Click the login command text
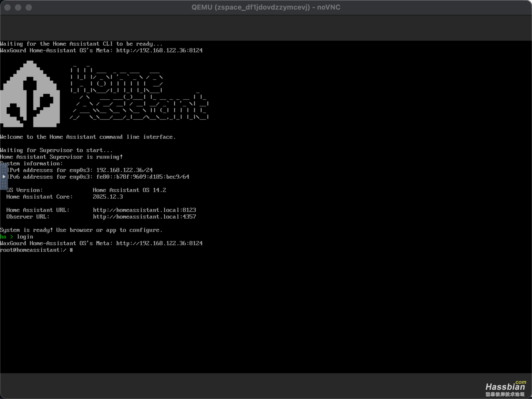The width and height of the screenshot is (532, 399). point(25,237)
